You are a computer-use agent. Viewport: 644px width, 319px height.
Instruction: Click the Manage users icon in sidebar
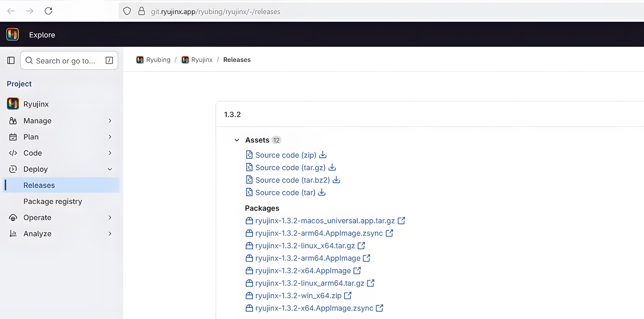pos(13,121)
